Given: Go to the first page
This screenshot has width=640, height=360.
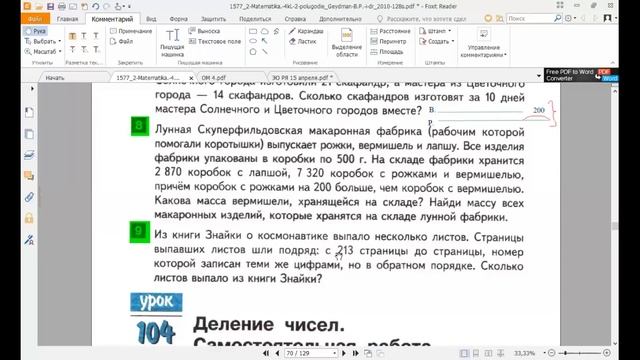Looking at the screenshot, I should (x=266, y=353).
